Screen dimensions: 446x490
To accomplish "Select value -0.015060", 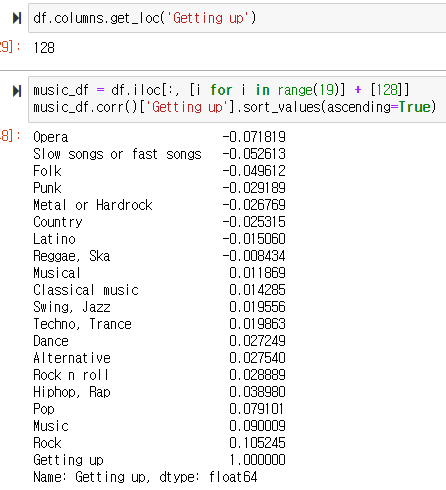I will (x=254, y=239).
